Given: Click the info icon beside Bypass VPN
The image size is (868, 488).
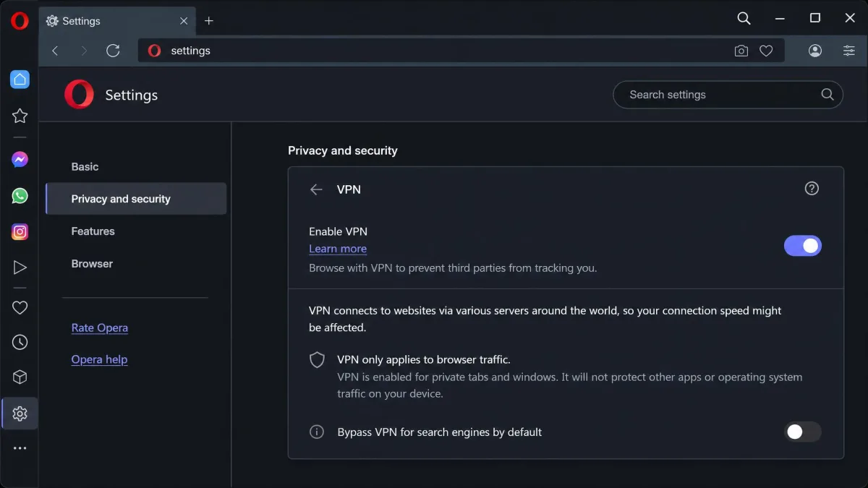Looking at the screenshot, I should (317, 432).
